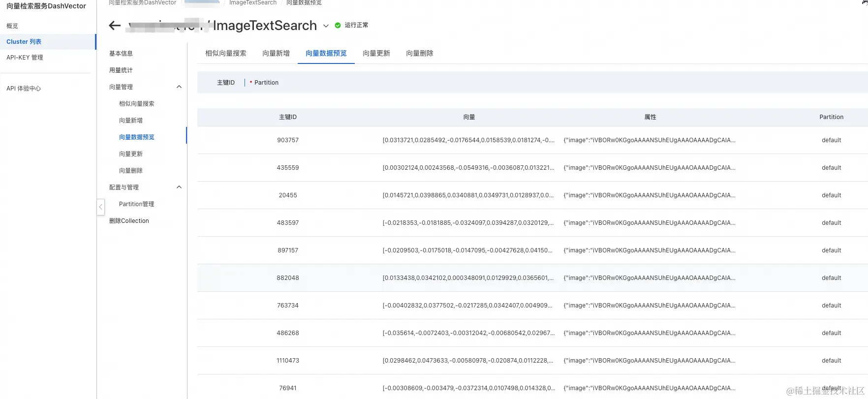
Task: Open API 体验中心 in the left navigation
Action: pos(24,89)
